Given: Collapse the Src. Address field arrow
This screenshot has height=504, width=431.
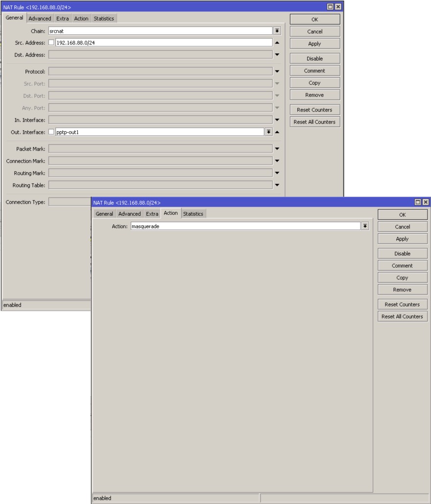Looking at the screenshot, I should 278,43.
